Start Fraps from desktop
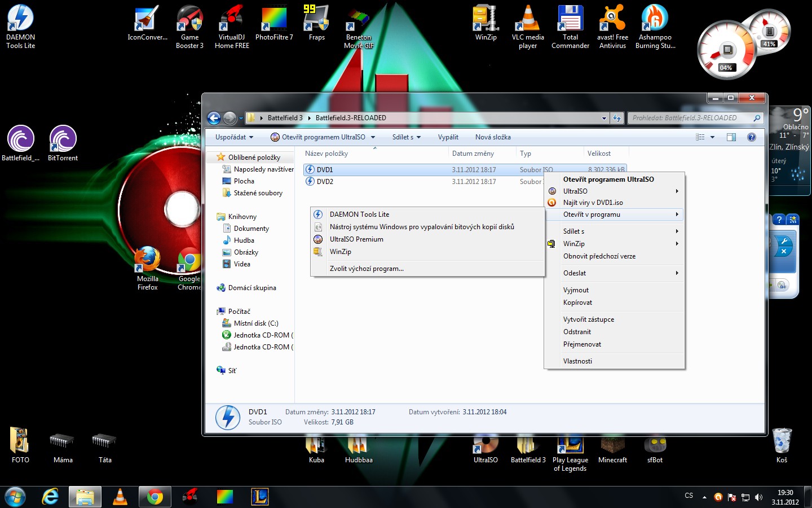812x508 pixels. [316, 24]
